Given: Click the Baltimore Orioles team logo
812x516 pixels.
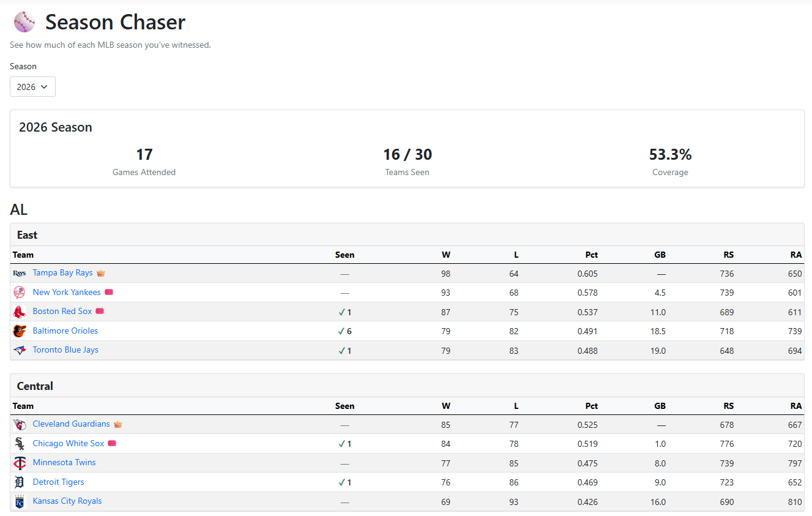Looking at the screenshot, I should coord(20,331).
